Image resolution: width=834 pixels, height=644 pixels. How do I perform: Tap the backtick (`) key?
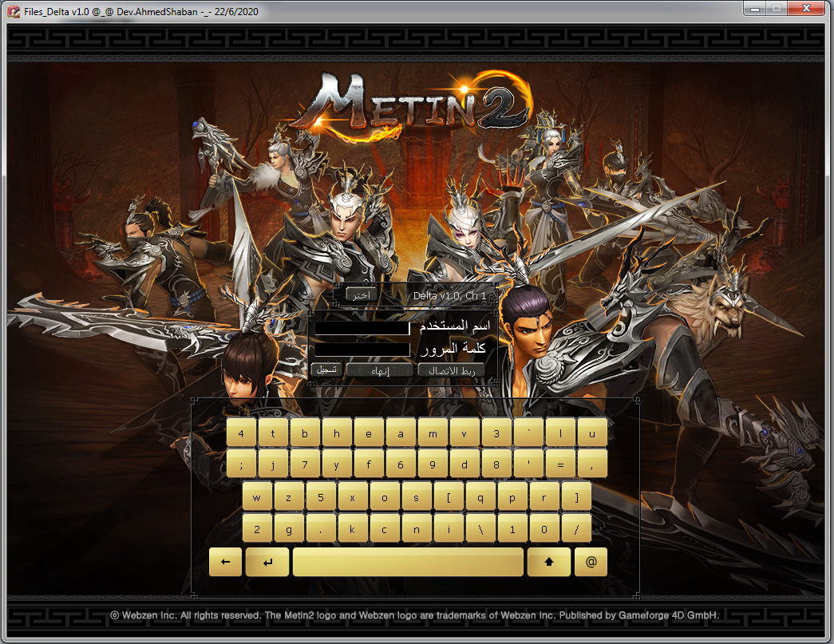[528, 433]
